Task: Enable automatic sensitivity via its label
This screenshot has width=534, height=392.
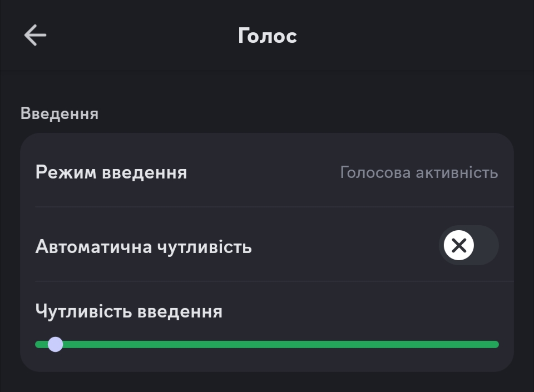Action: tap(144, 246)
